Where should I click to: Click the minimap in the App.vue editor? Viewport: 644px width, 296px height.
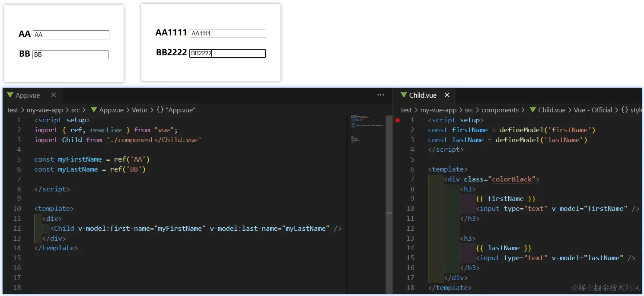pyautogui.click(x=367, y=130)
